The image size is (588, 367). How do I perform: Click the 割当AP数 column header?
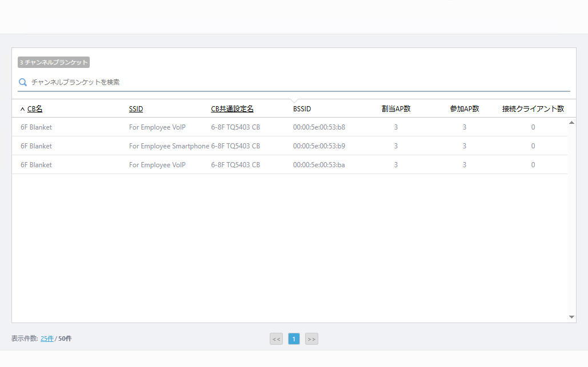(x=396, y=108)
